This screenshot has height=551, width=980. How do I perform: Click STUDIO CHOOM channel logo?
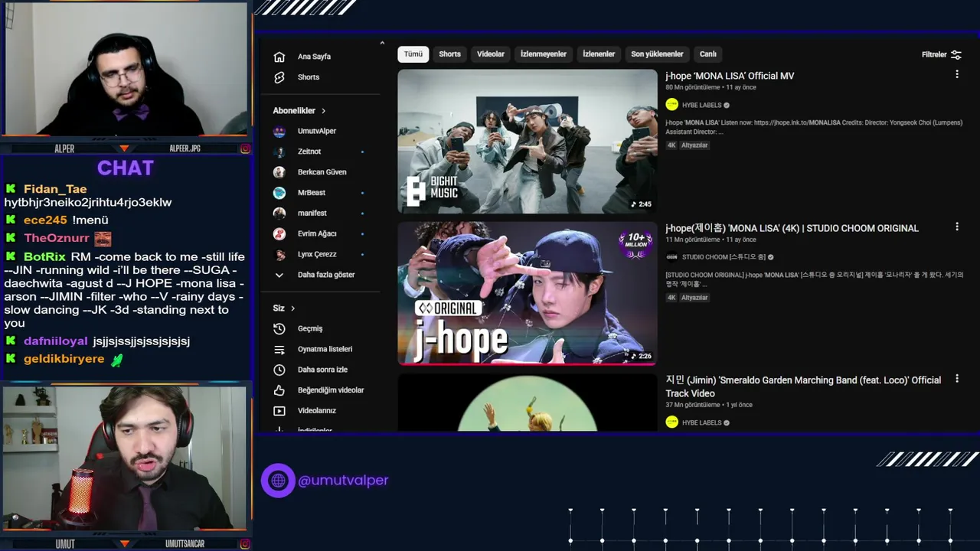coord(672,257)
